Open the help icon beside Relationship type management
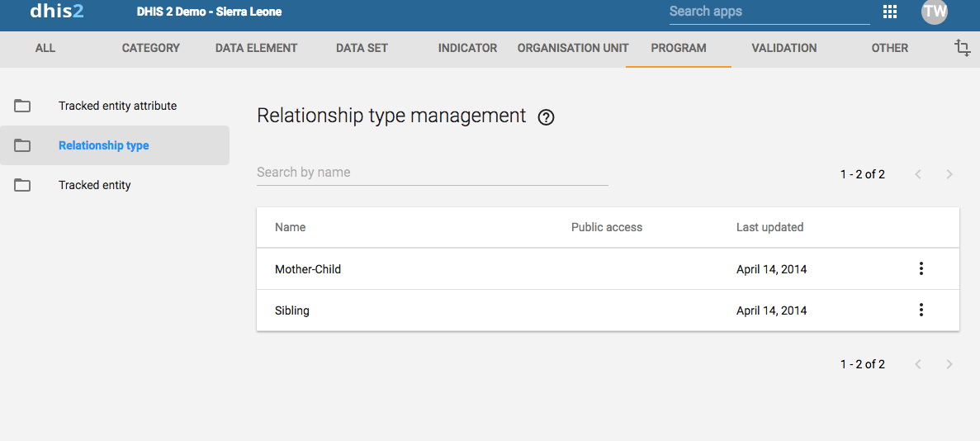 [546, 117]
